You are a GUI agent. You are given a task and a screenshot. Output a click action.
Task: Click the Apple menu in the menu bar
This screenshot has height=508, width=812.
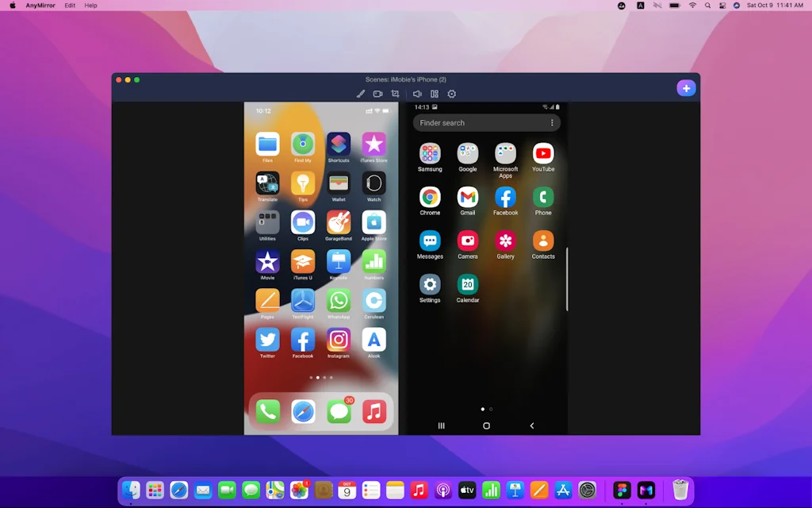11,6
